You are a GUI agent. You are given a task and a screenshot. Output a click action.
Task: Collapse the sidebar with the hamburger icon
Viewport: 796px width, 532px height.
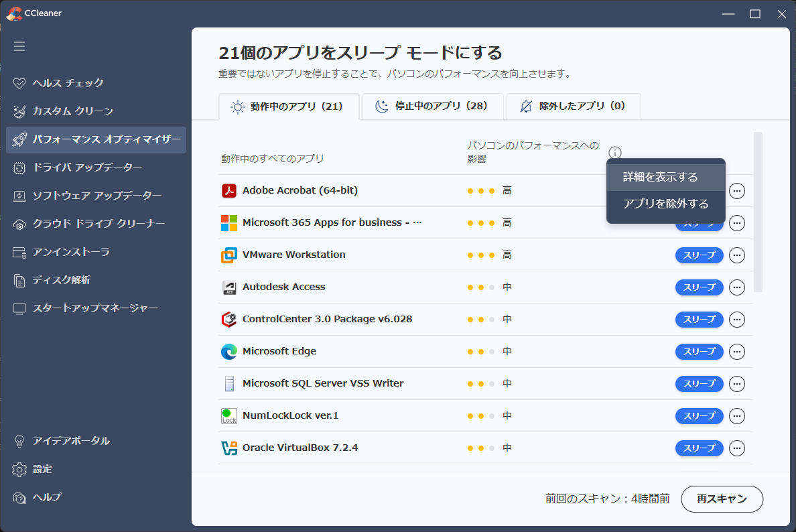click(x=19, y=46)
